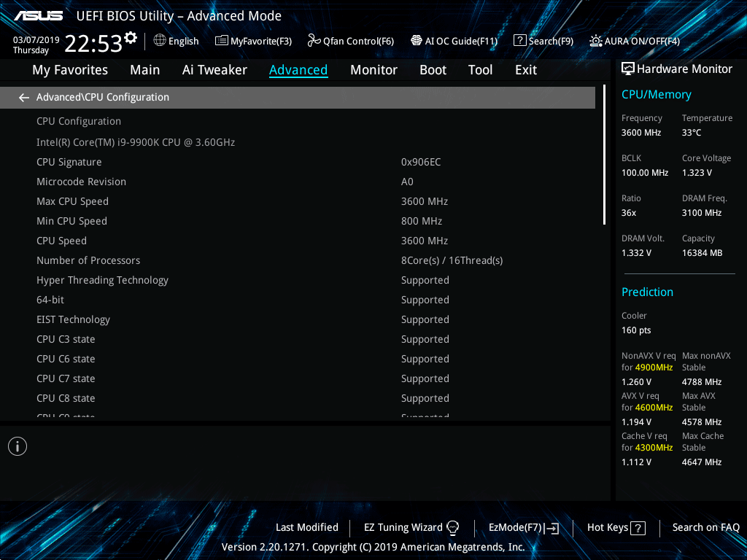Open the Ai Tweaker tab

214,70
